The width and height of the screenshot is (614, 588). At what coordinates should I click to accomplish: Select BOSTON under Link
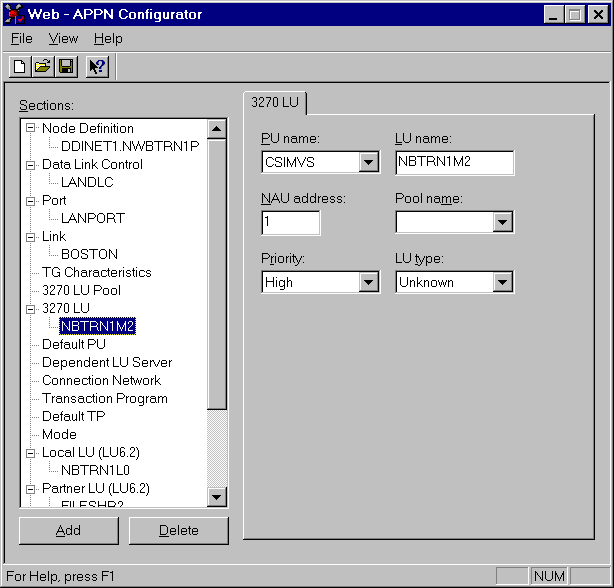click(89, 254)
